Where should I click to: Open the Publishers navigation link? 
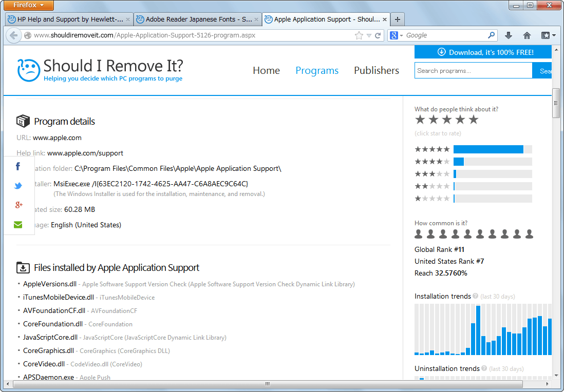tap(376, 70)
